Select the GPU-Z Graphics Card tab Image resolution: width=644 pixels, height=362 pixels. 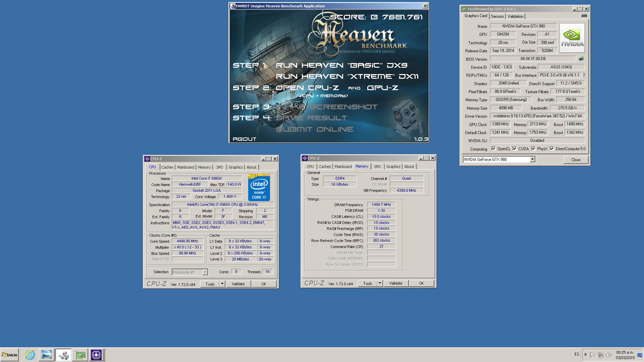coord(476,16)
